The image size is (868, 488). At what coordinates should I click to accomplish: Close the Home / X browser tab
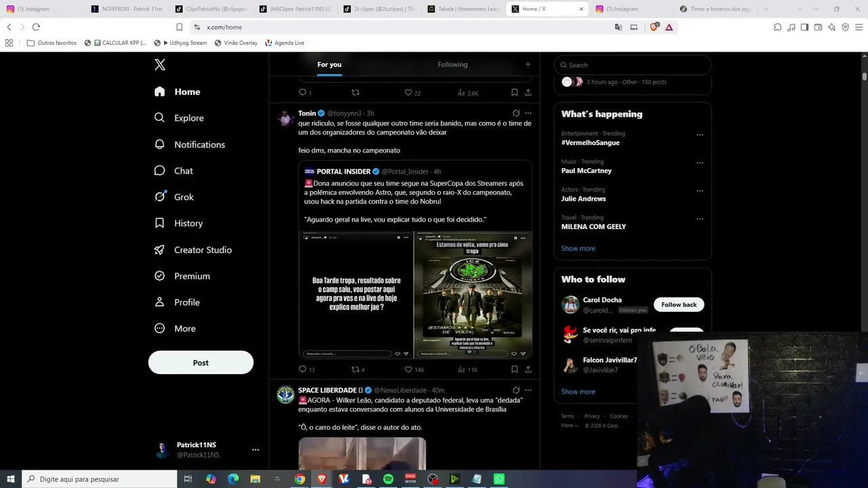[581, 9]
